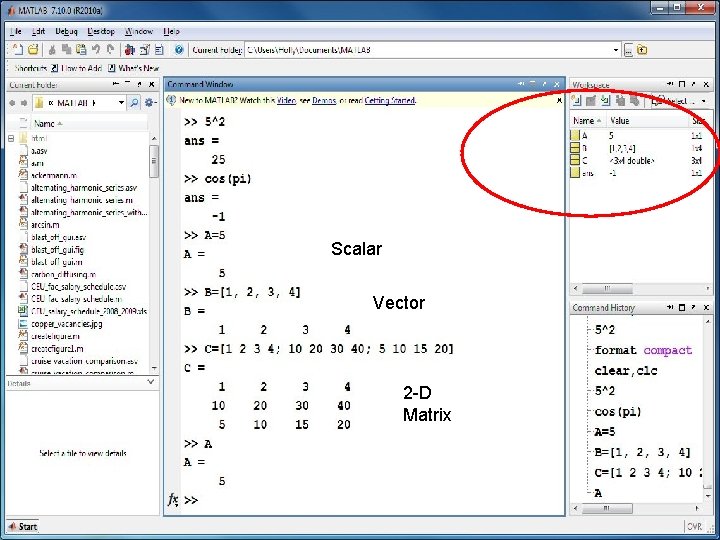Image resolution: width=720 pixels, height=540 pixels.
Task: Click the fx function browser icon
Action: (173, 500)
